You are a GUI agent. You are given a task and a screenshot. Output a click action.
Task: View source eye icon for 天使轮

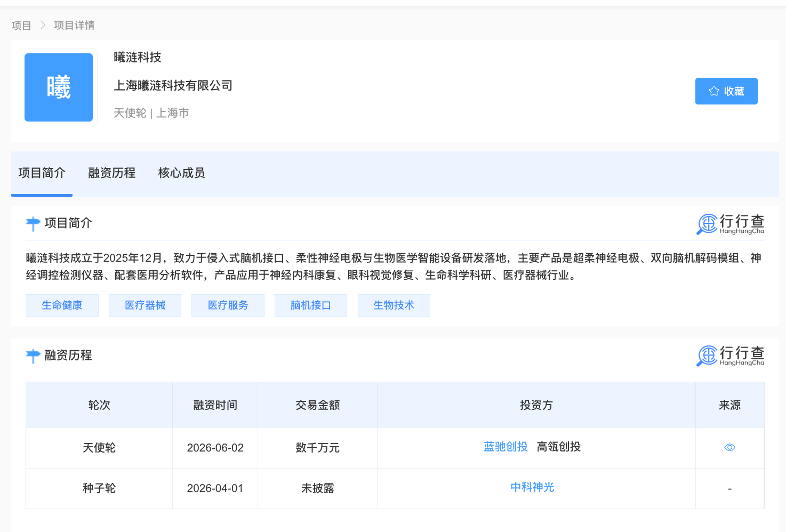pyautogui.click(x=729, y=447)
